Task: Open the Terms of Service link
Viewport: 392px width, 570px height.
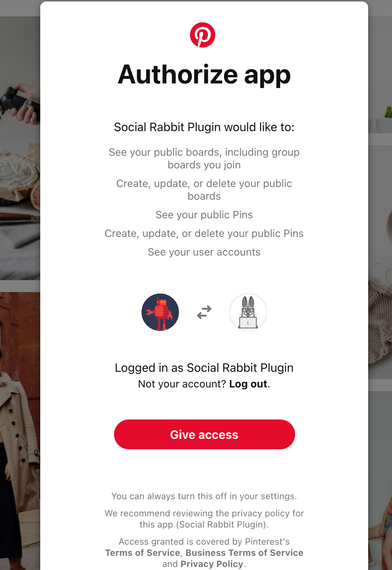Action: click(x=143, y=552)
